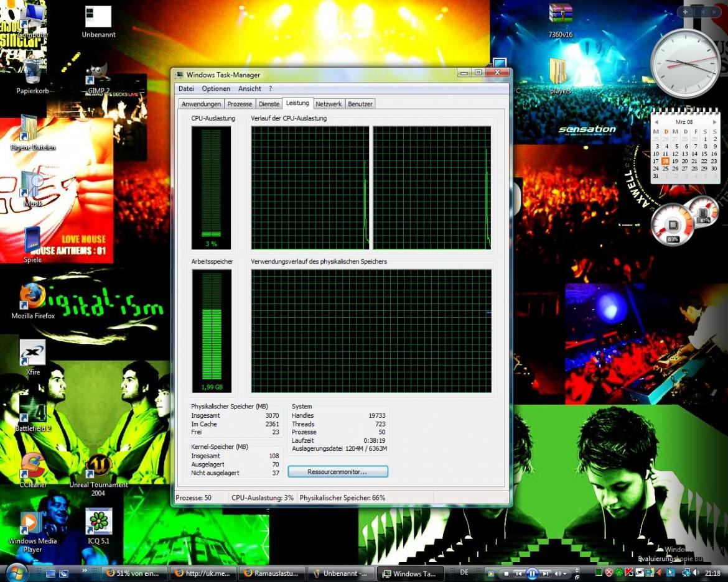Viewport: 728px width, 582px height.
Task: Click the taskbar player volume button
Action: coord(559,574)
